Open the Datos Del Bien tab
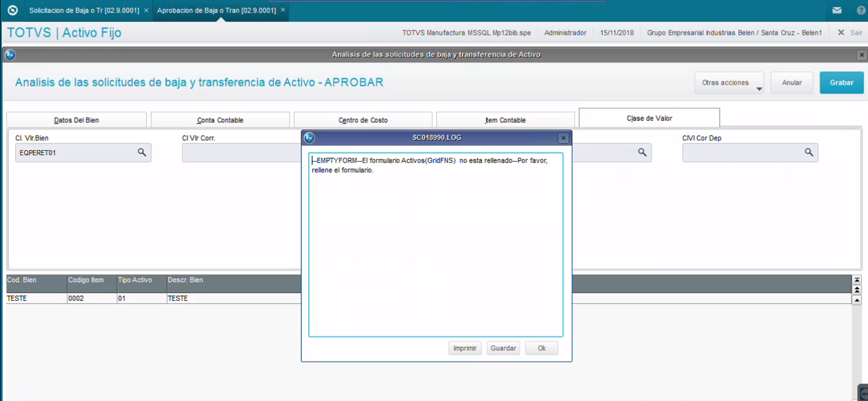Viewport: 868px width, 401px height. pyautogui.click(x=76, y=120)
